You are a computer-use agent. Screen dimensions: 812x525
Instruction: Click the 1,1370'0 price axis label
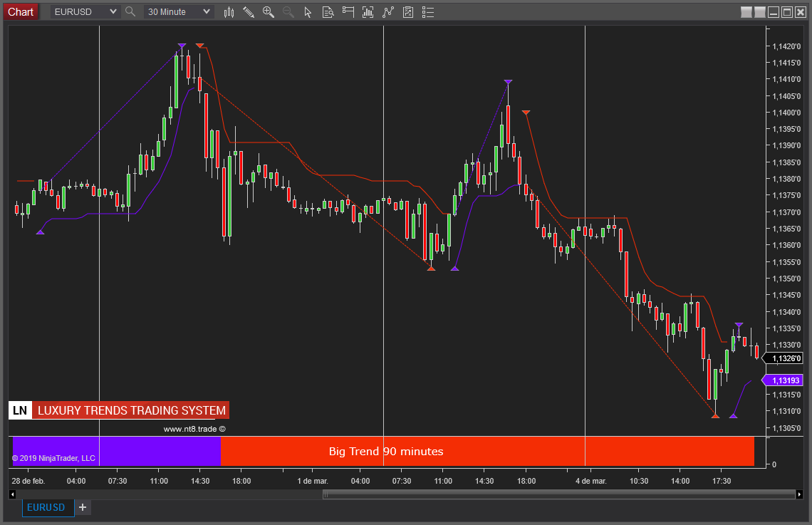click(x=786, y=212)
